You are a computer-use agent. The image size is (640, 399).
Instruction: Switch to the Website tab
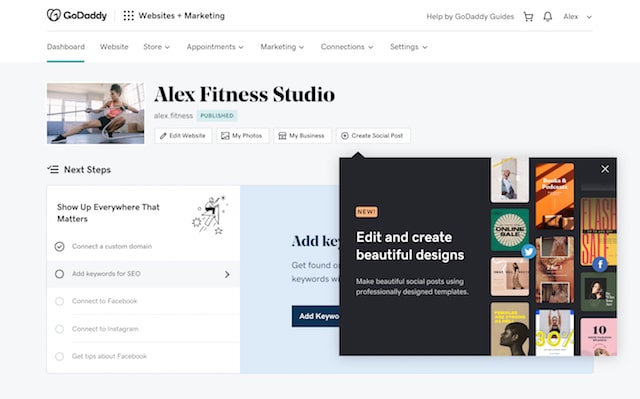pos(114,47)
